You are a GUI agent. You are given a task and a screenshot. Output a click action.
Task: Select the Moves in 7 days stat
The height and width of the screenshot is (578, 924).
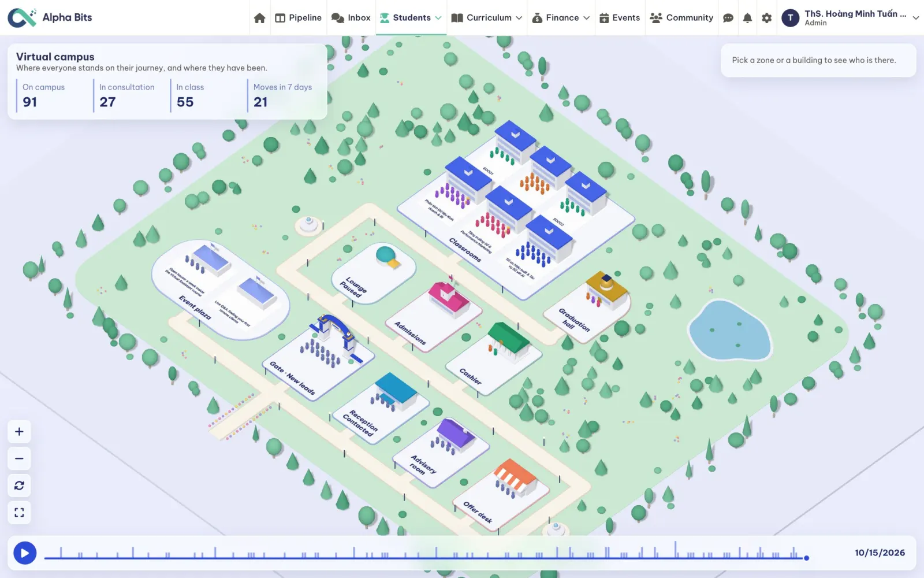(x=282, y=95)
